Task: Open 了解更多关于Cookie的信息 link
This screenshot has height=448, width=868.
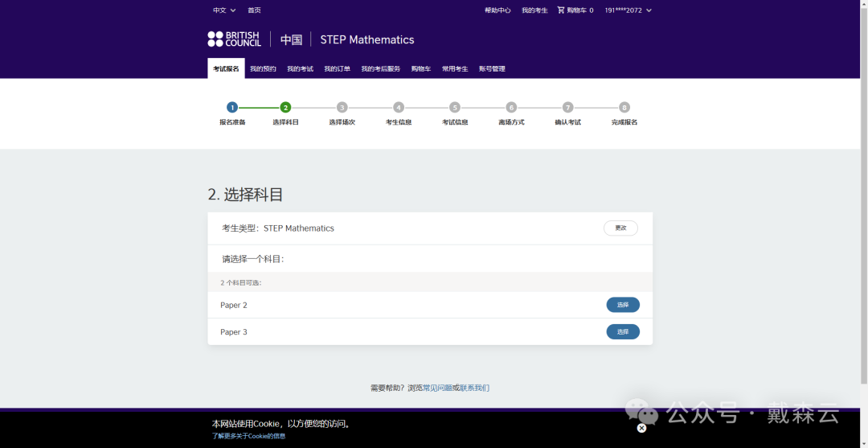Action: (248, 436)
